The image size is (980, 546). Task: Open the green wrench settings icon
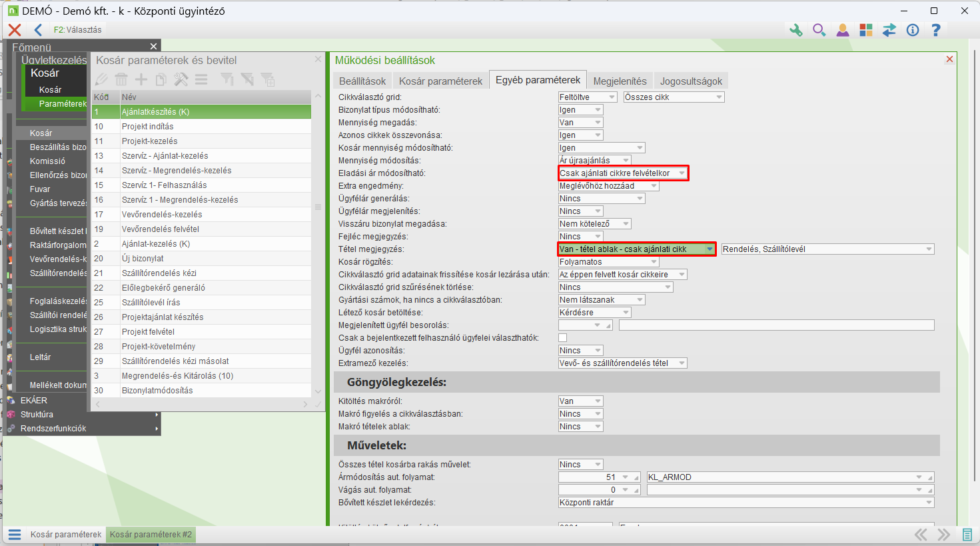click(795, 30)
